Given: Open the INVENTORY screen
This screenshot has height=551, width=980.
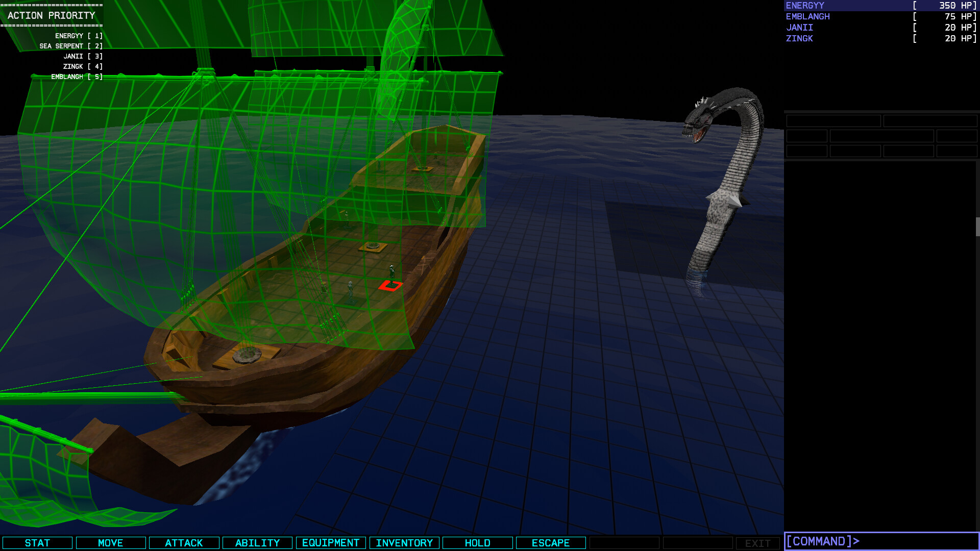Looking at the screenshot, I should [404, 543].
